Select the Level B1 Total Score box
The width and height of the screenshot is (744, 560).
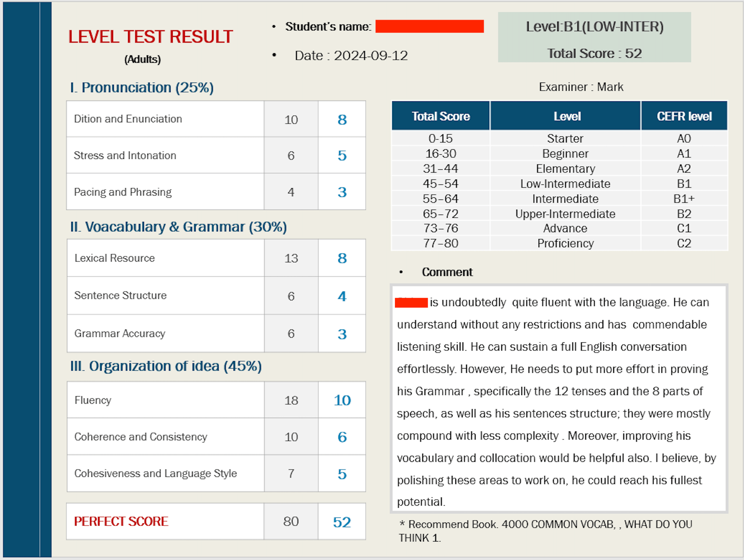click(594, 37)
